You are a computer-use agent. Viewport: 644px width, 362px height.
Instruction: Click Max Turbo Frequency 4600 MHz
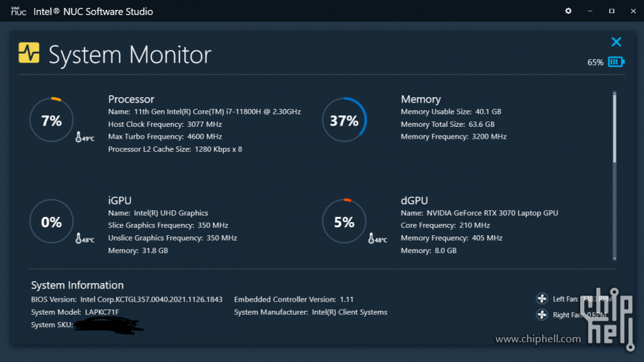point(165,137)
